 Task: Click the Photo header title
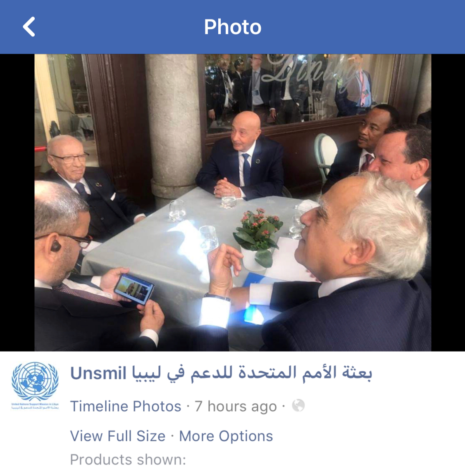232,27
